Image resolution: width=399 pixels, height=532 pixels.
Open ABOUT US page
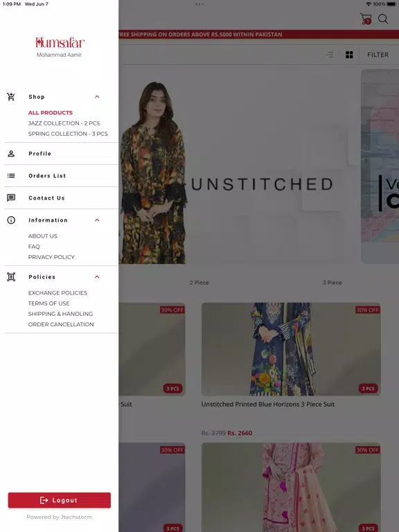[x=43, y=236]
